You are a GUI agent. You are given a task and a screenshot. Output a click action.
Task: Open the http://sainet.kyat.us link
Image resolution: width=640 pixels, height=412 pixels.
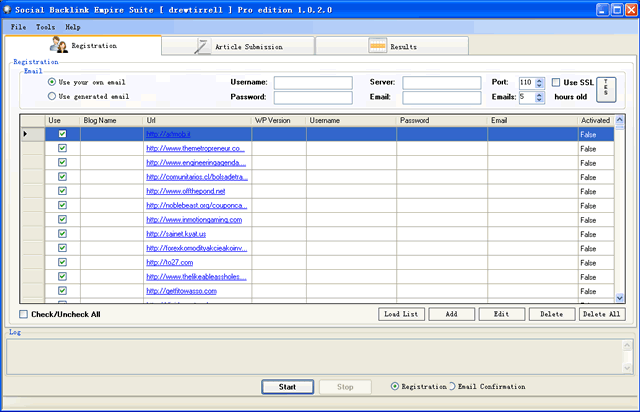pos(176,234)
